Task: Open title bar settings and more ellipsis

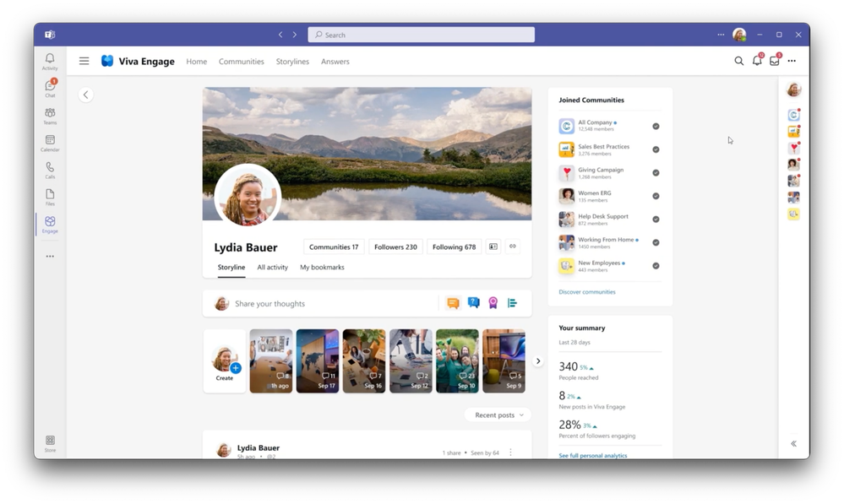Action: tap(721, 35)
